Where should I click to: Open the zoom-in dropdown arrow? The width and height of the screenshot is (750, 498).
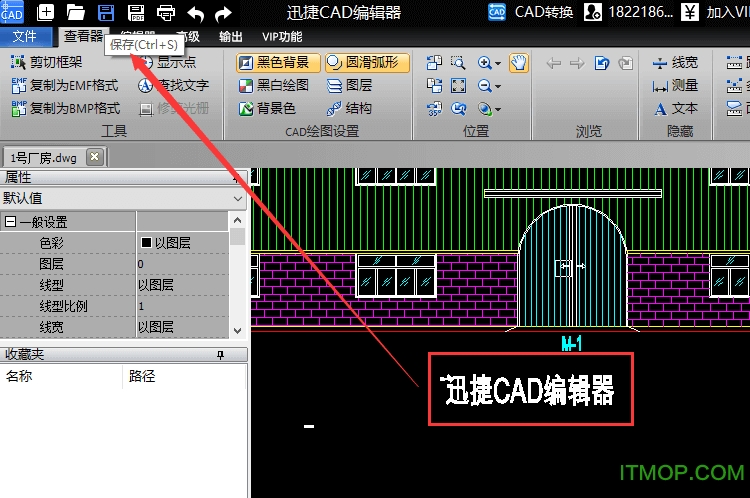click(x=498, y=63)
